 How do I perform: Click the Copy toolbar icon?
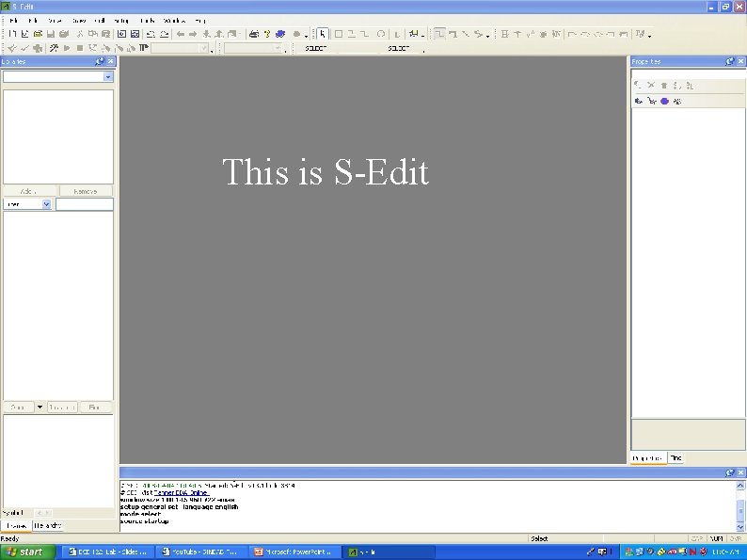click(93, 34)
